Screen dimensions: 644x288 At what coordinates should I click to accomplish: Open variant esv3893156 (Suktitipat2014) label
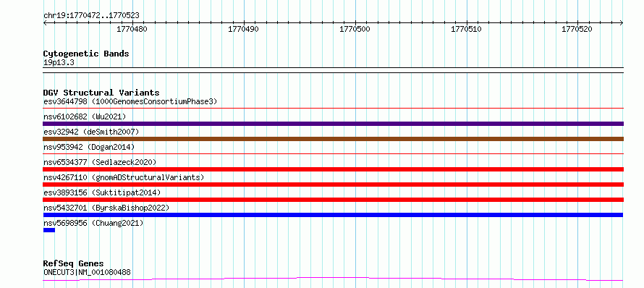click(x=102, y=192)
